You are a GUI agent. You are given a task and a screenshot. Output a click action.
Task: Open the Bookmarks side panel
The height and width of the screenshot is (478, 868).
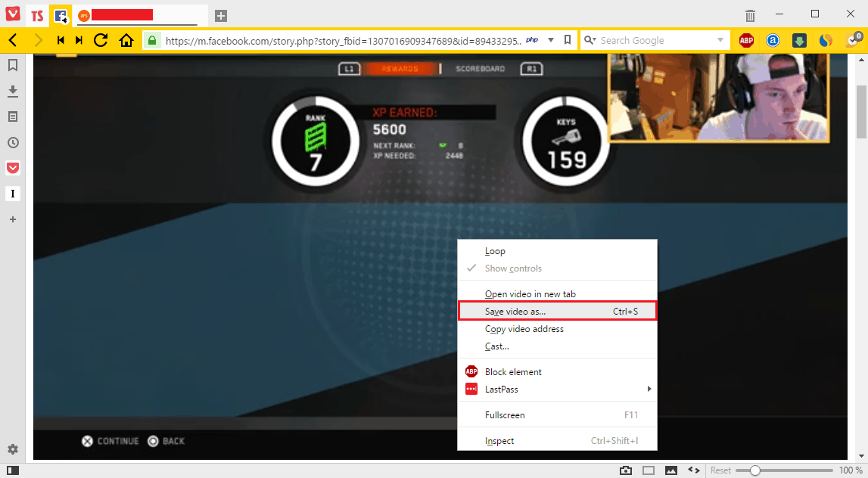13,65
